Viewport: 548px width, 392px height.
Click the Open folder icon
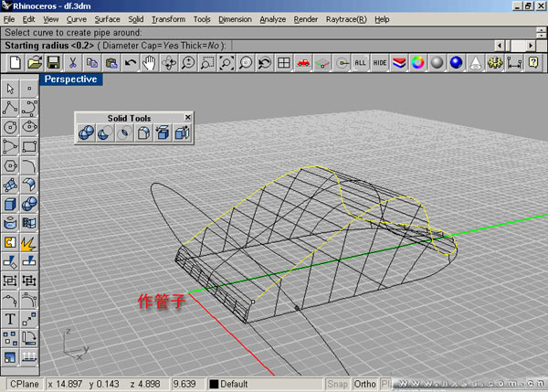(x=35, y=62)
